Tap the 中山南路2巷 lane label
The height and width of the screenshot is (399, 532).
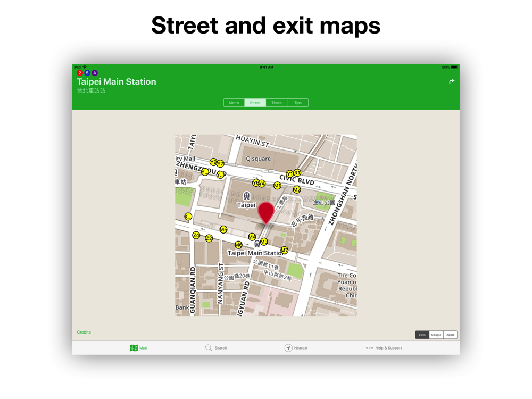tap(278, 275)
